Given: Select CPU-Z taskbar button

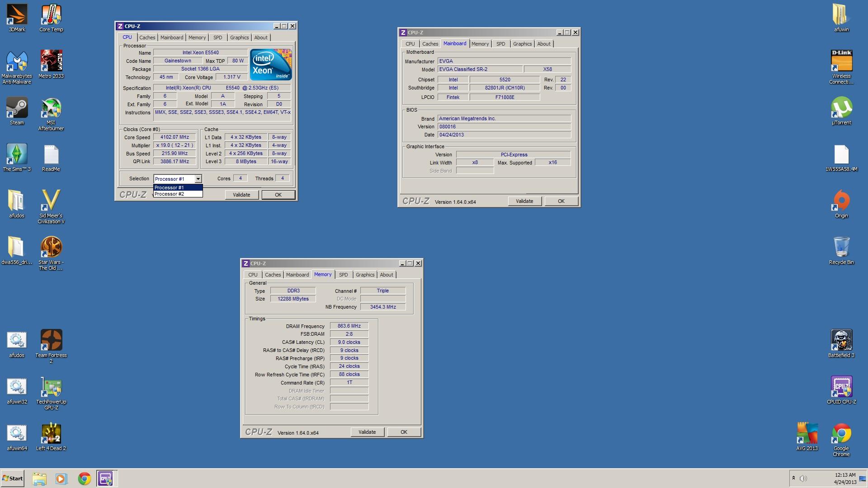Looking at the screenshot, I should pyautogui.click(x=105, y=479).
